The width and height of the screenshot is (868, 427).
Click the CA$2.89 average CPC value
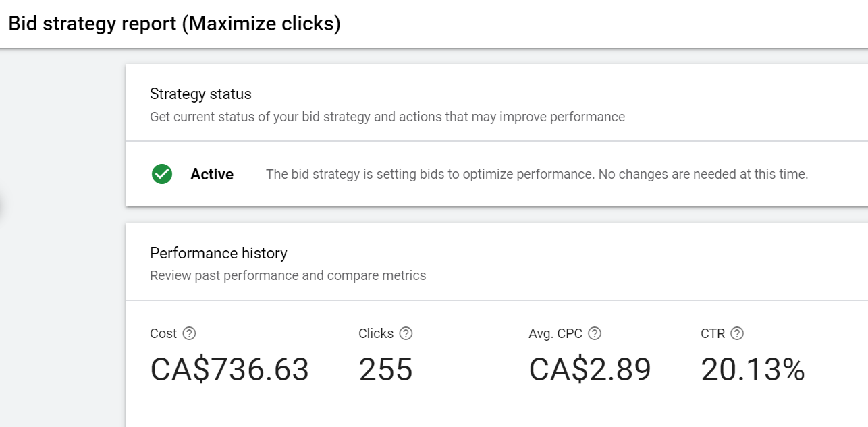(x=590, y=370)
